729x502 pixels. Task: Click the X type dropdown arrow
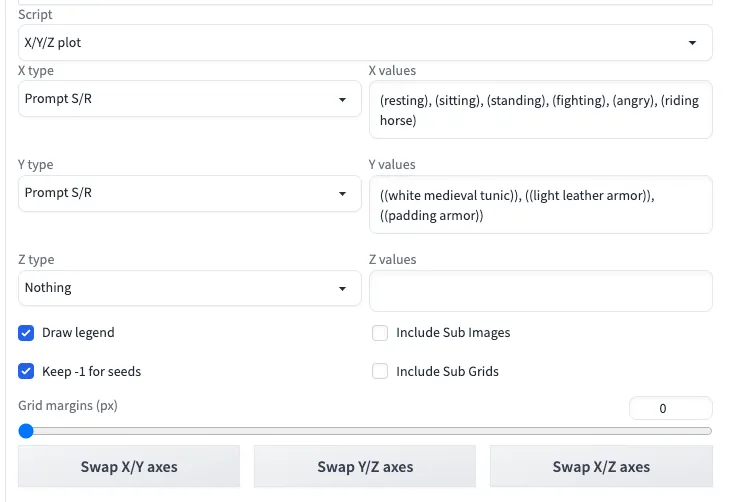click(x=343, y=100)
